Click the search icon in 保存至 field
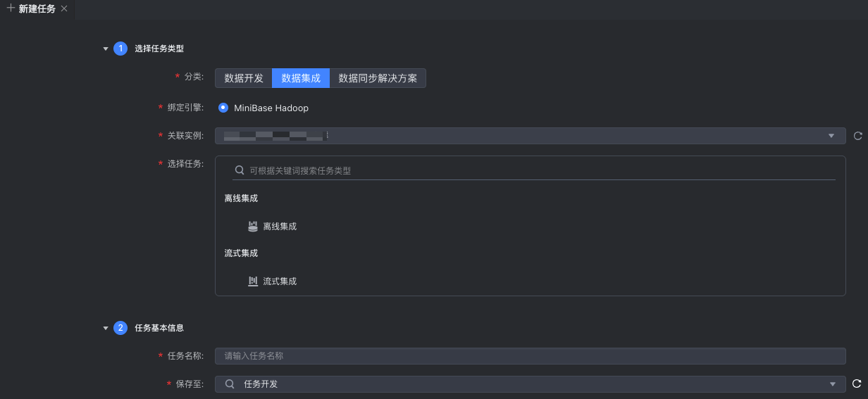 pyautogui.click(x=229, y=384)
